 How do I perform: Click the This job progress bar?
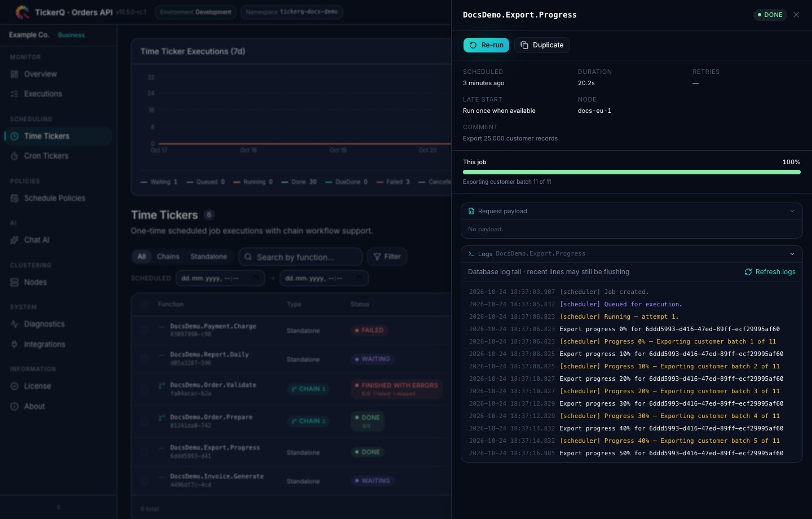tap(632, 172)
